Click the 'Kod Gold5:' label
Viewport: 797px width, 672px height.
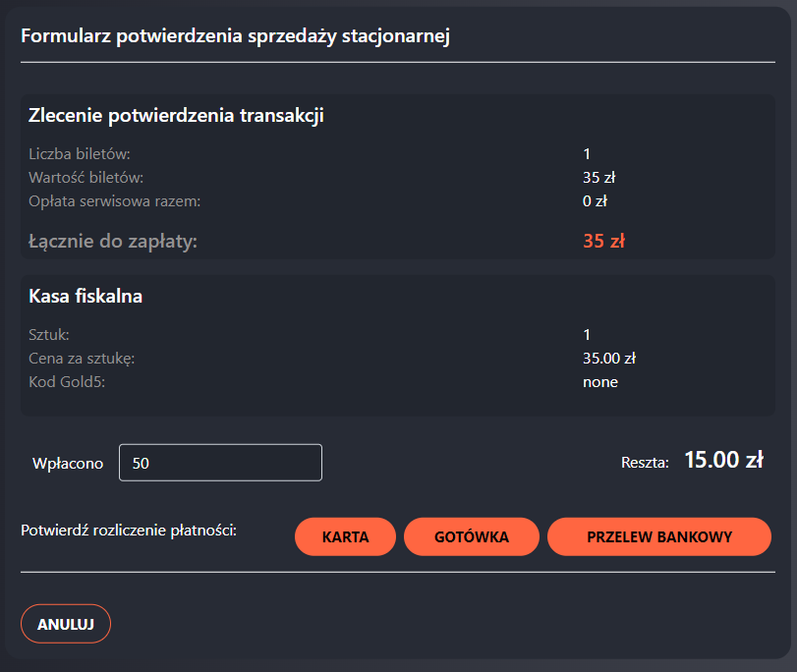click(x=67, y=382)
